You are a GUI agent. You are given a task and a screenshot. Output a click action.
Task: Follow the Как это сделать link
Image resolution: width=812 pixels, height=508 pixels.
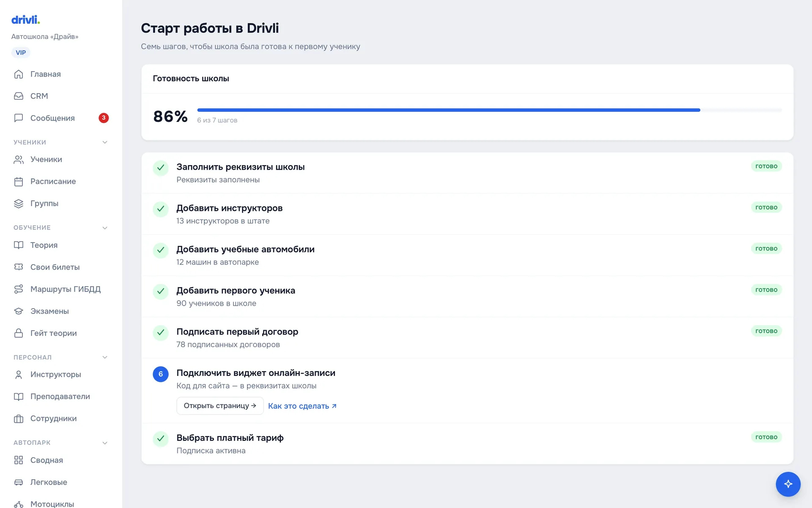302,406
